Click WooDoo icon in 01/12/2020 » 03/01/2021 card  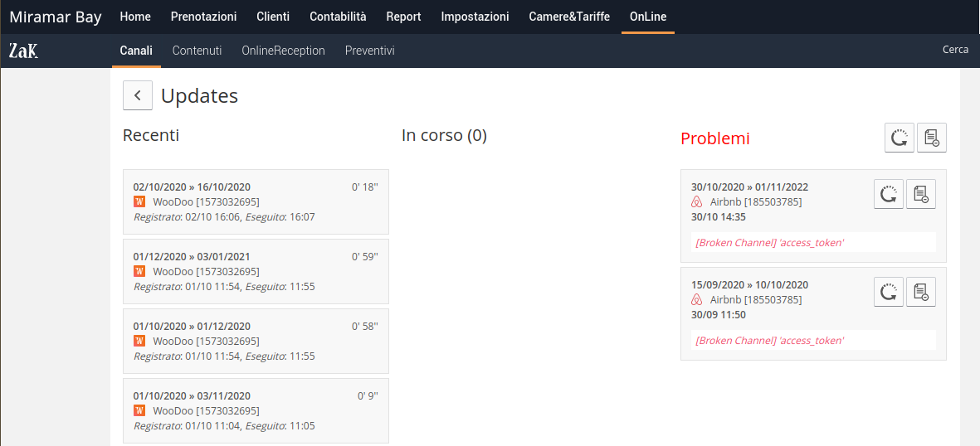(x=139, y=271)
